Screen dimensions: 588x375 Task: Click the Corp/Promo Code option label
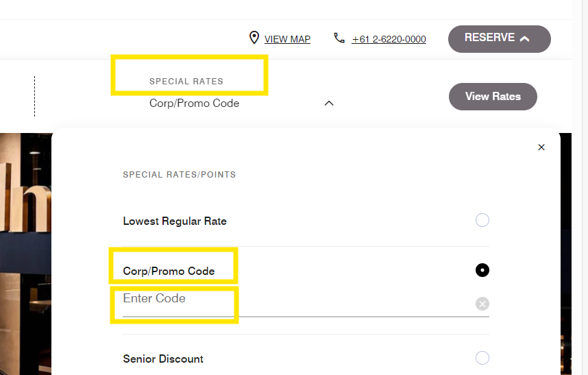169,271
